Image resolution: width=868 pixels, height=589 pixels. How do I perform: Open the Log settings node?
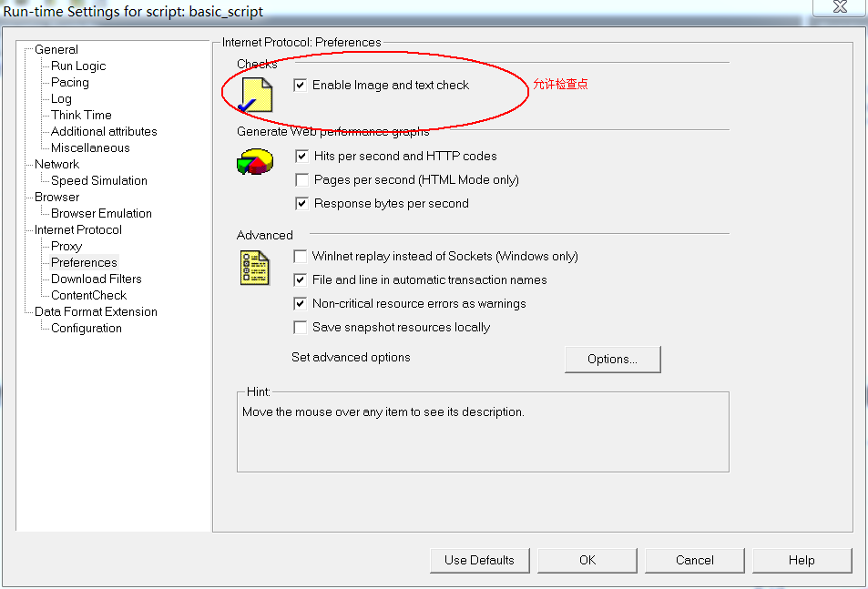pyautogui.click(x=61, y=99)
